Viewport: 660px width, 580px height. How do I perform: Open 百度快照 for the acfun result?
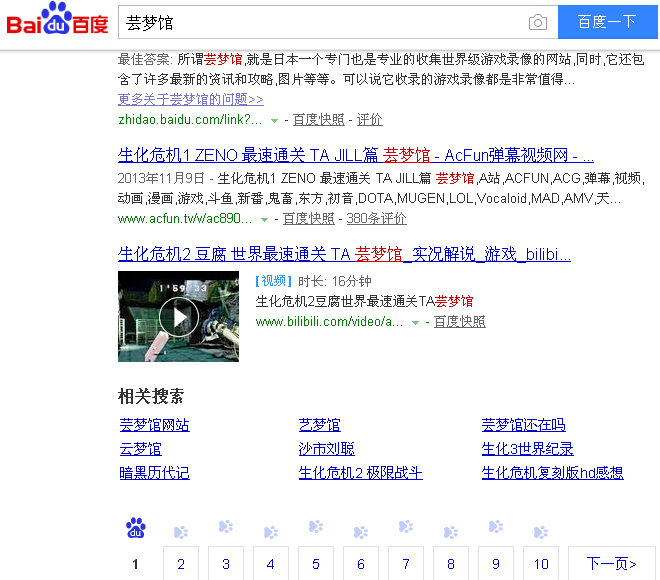(309, 218)
